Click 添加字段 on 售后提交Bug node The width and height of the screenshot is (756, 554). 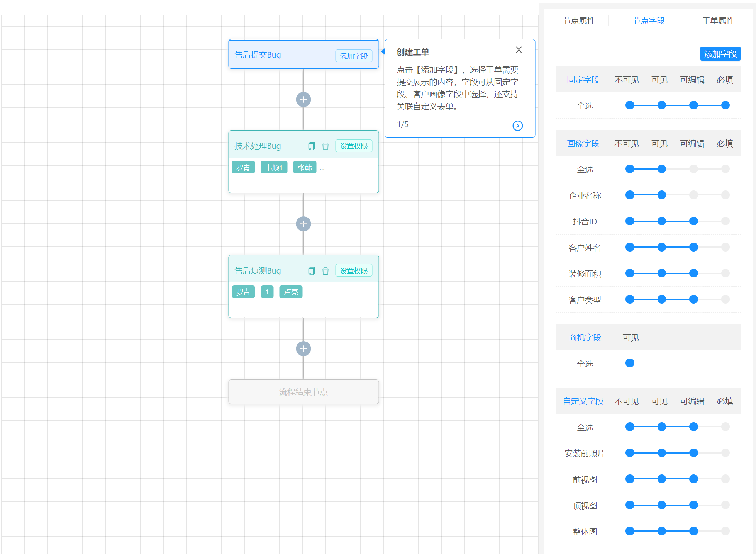[354, 56]
